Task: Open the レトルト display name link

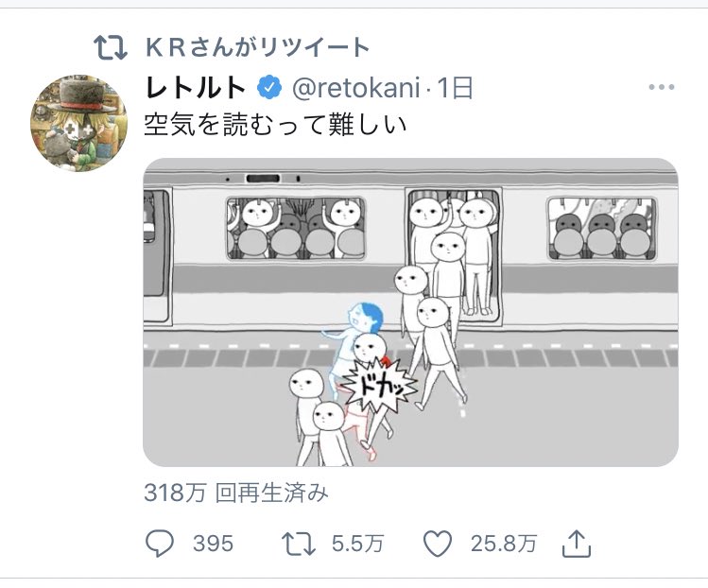Action: (197, 88)
